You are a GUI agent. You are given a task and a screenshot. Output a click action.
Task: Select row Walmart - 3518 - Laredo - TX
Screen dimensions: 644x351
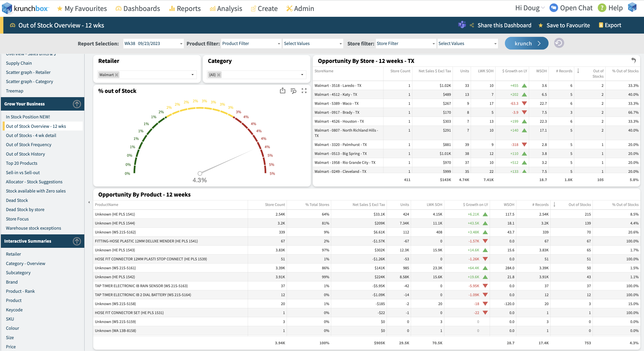(x=476, y=86)
